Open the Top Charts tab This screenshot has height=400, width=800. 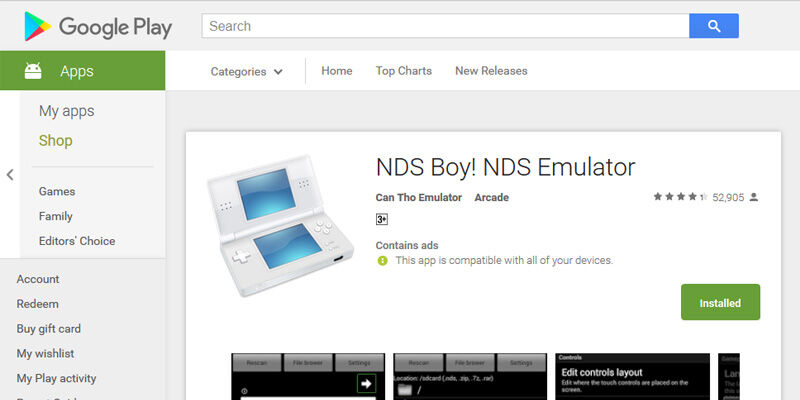click(404, 71)
